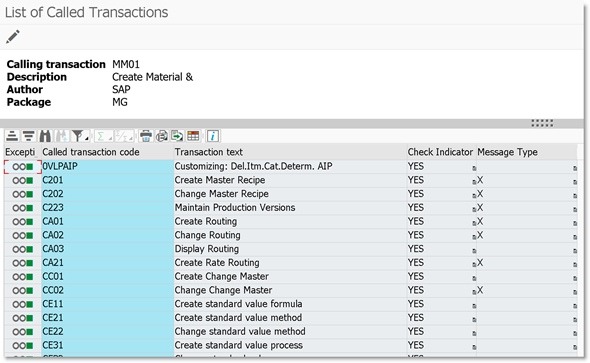Sort ascending with the ALV toolbar icon
The image size is (590, 363).
click(x=12, y=136)
